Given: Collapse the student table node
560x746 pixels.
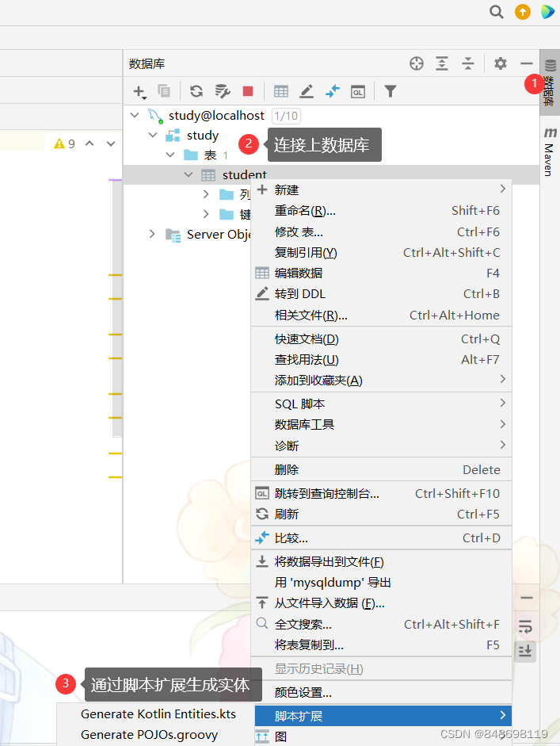Looking at the screenshot, I should pos(189,174).
